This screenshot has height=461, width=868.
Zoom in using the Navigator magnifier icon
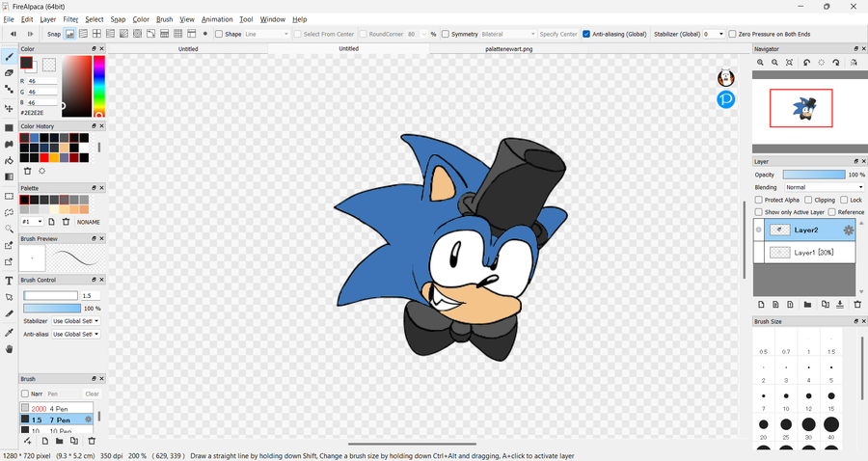pyautogui.click(x=761, y=63)
